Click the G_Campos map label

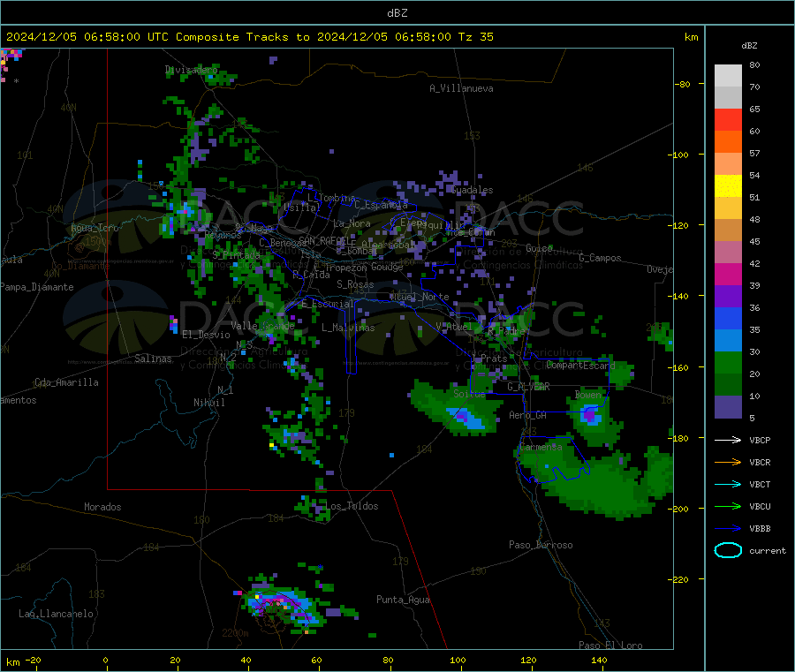coord(600,258)
